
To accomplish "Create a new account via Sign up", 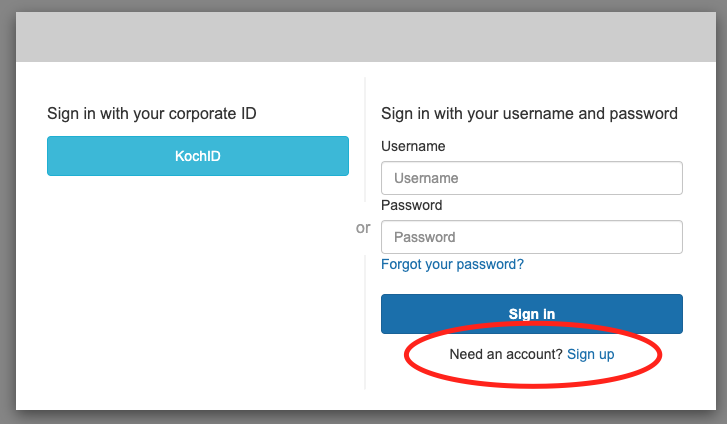I will click(x=590, y=354).
